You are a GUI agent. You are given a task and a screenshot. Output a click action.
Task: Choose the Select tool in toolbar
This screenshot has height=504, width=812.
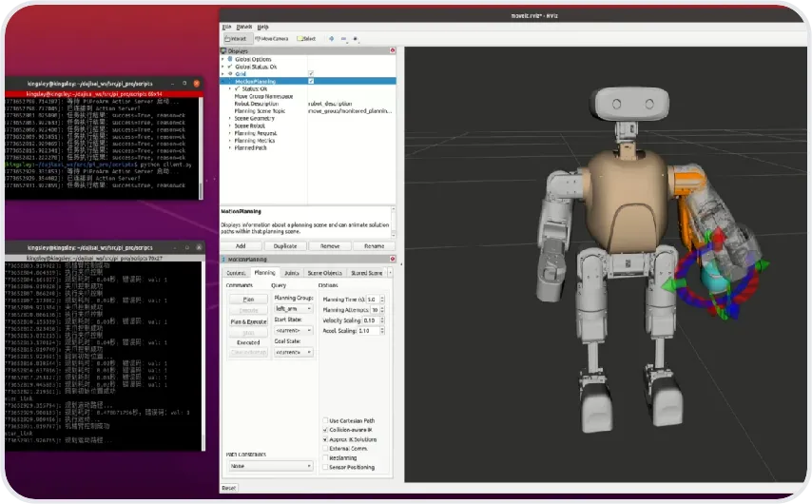pos(306,39)
